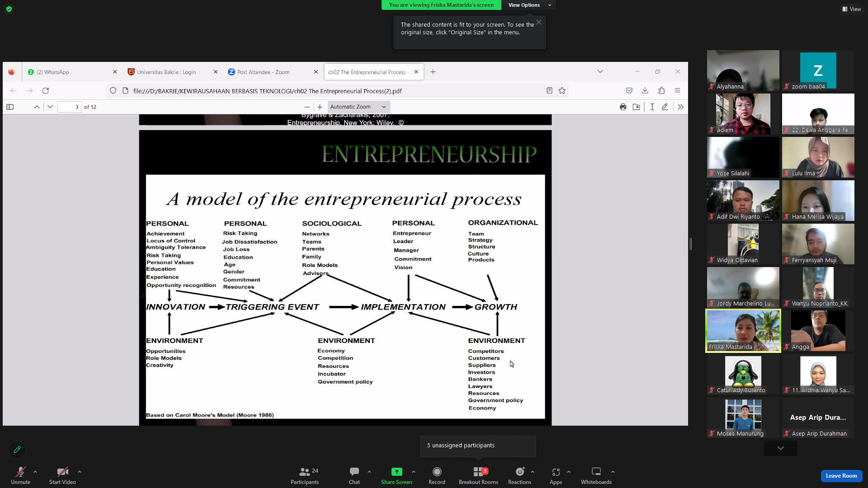Viewport: 868px width, 488px height.
Task: Click the annotate pencil icon
Action: coord(17,450)
